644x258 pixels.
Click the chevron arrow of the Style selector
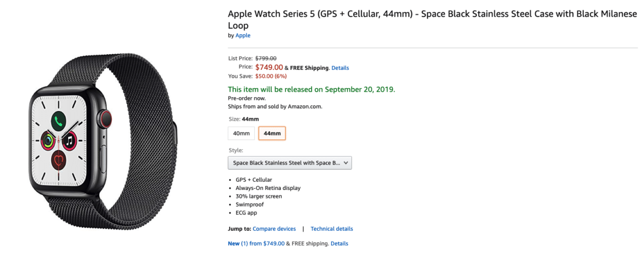point(346,163)
